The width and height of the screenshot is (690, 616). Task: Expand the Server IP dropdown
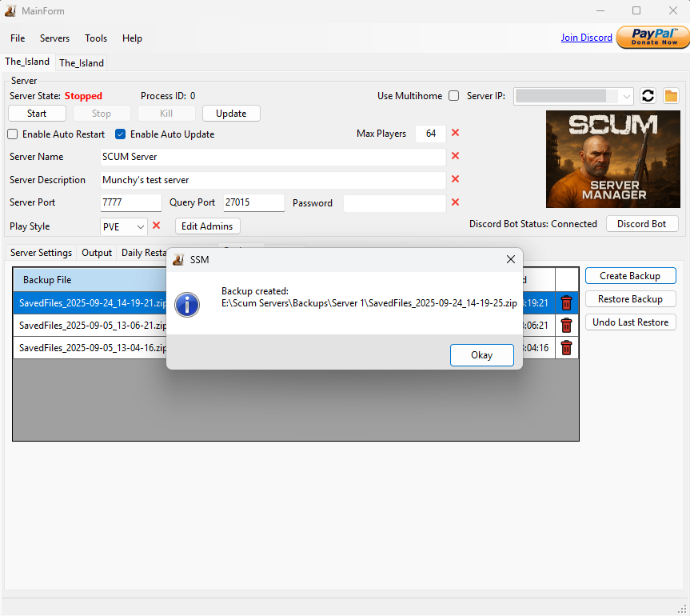(x=626, y=96)
